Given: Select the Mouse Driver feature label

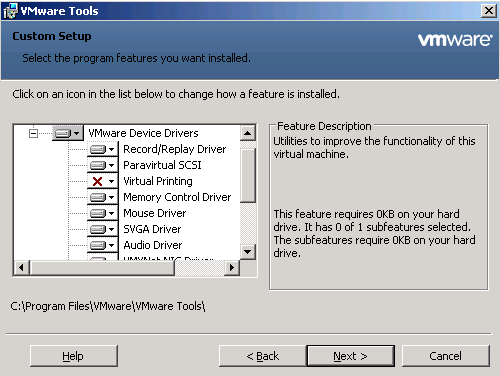Looking at the screenshot, I should 155,213.
